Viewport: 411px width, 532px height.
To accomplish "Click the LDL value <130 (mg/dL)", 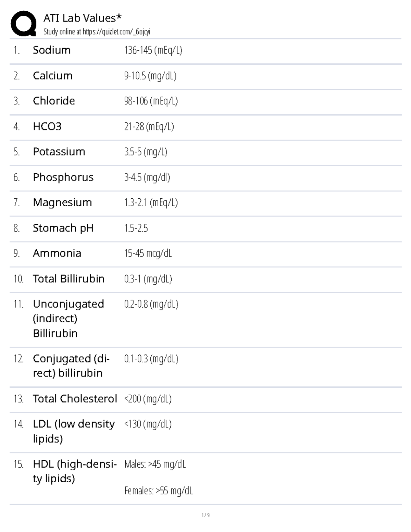I will click(148, 424).
